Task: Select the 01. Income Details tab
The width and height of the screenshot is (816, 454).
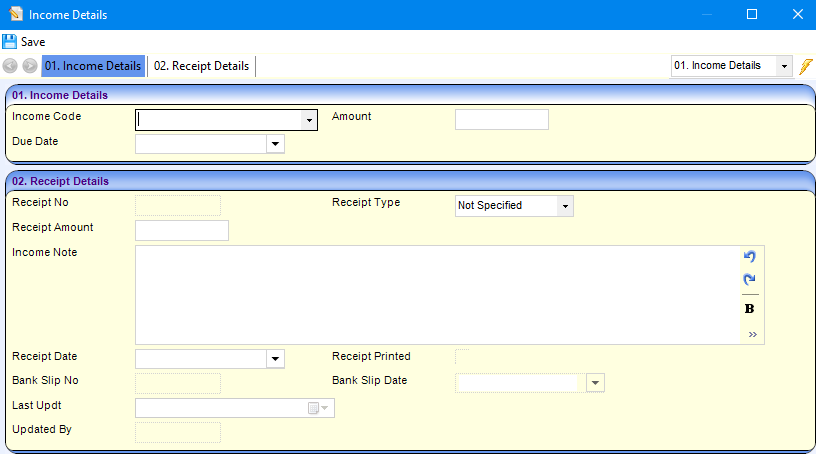Action: coord(93,66)
